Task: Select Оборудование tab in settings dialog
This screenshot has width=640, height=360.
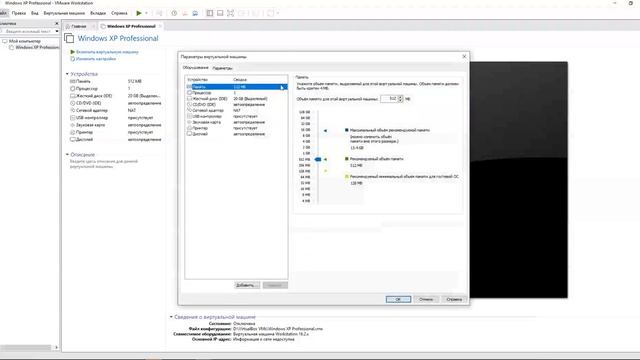Action: click(x=196, y=68)
